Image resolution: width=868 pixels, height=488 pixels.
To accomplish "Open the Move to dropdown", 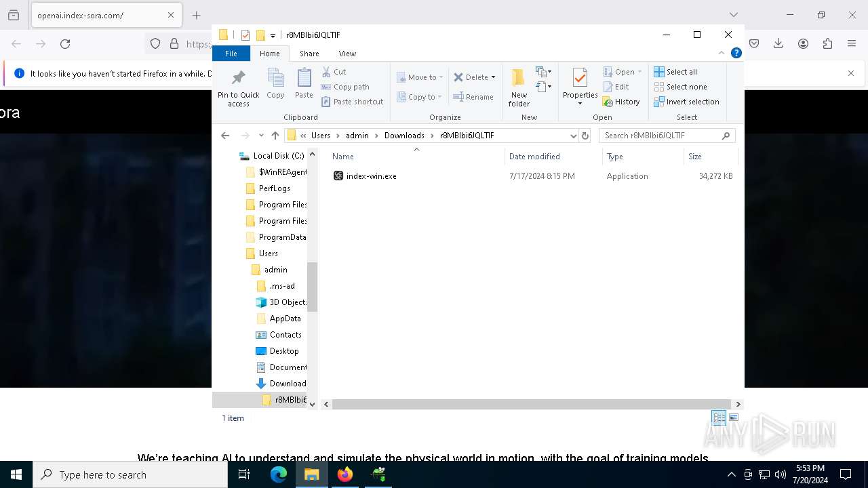I will click(x=420, y=77).
